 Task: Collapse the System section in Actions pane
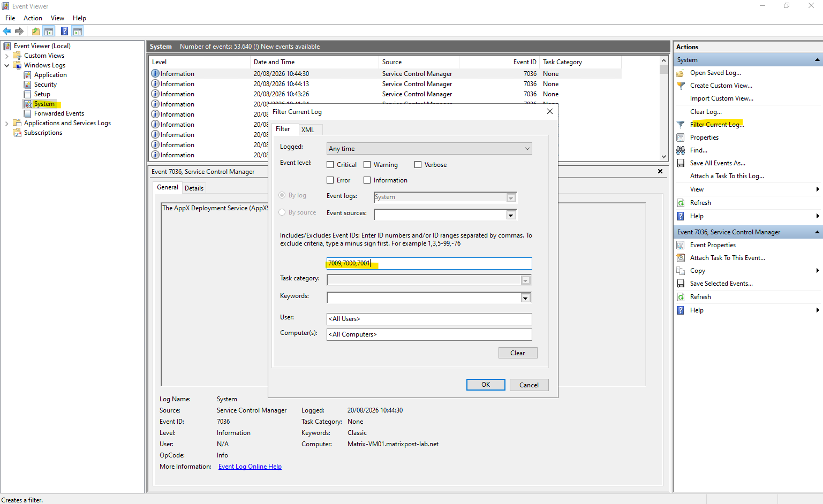[817, 60]
